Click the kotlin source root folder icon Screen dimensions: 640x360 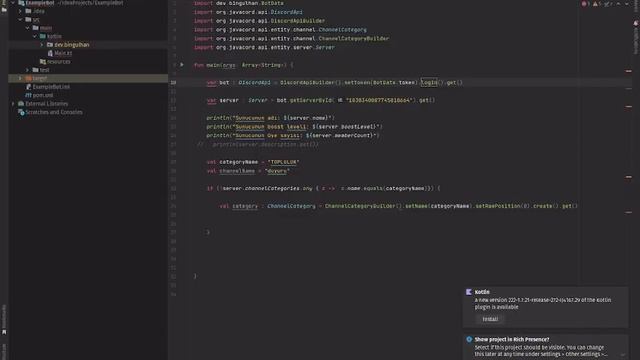pos(43,36)
